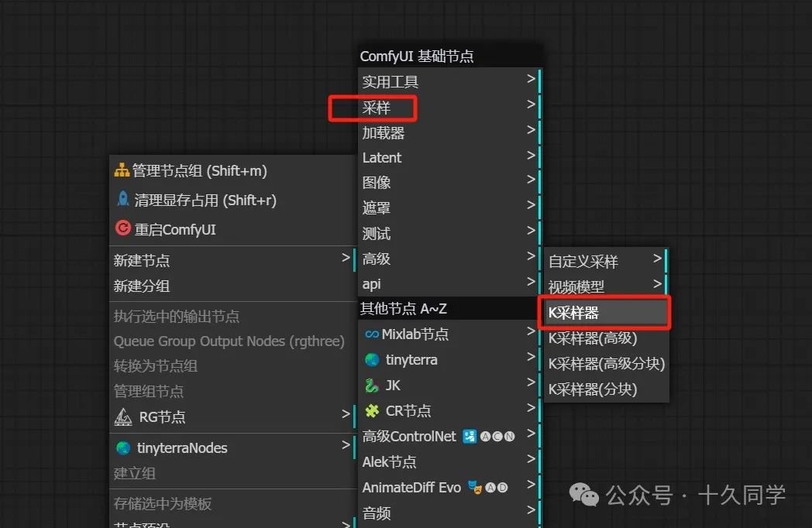
Task: Expand the 测试 submenu arrow
Action: click(531, 230)
